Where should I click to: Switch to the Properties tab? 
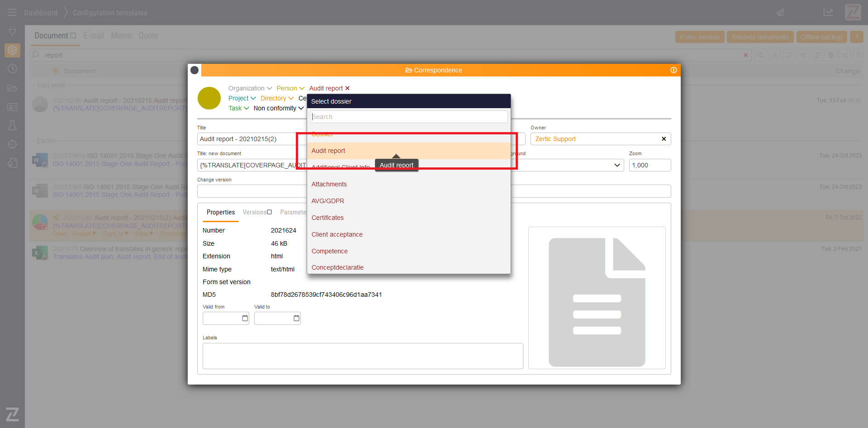point(220,212)
